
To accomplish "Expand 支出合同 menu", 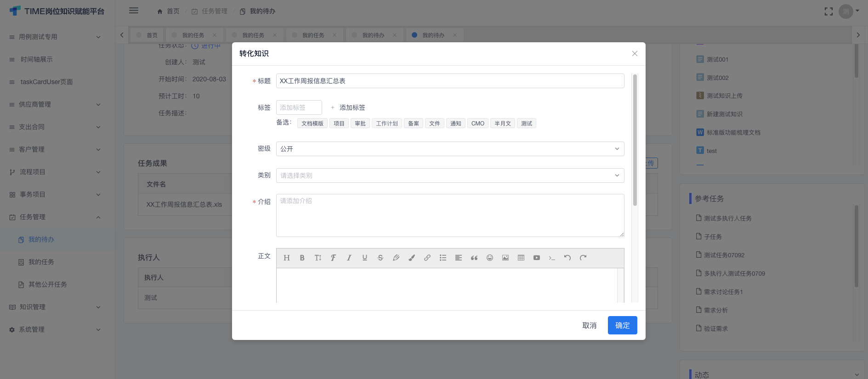I will click(57, 127).
